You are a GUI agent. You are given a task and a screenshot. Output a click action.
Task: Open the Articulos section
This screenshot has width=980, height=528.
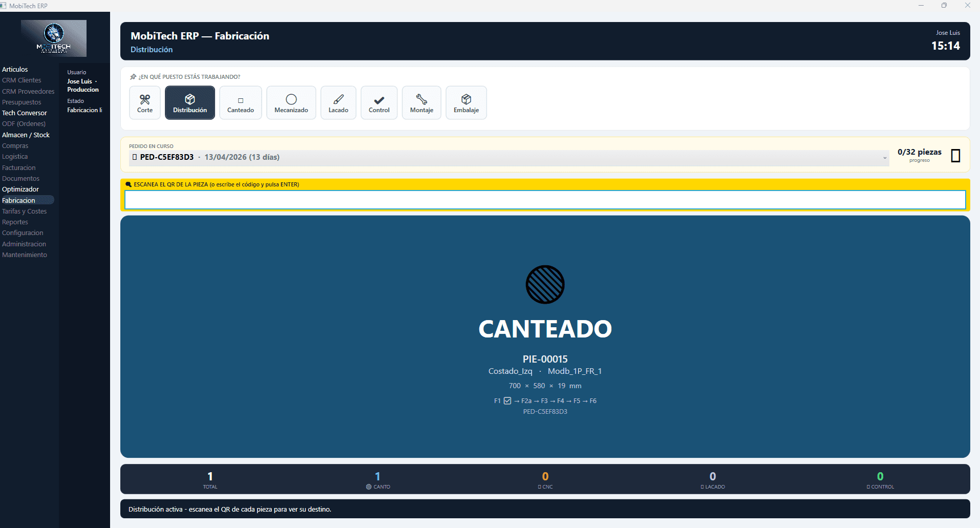click(x=15, y=70)
